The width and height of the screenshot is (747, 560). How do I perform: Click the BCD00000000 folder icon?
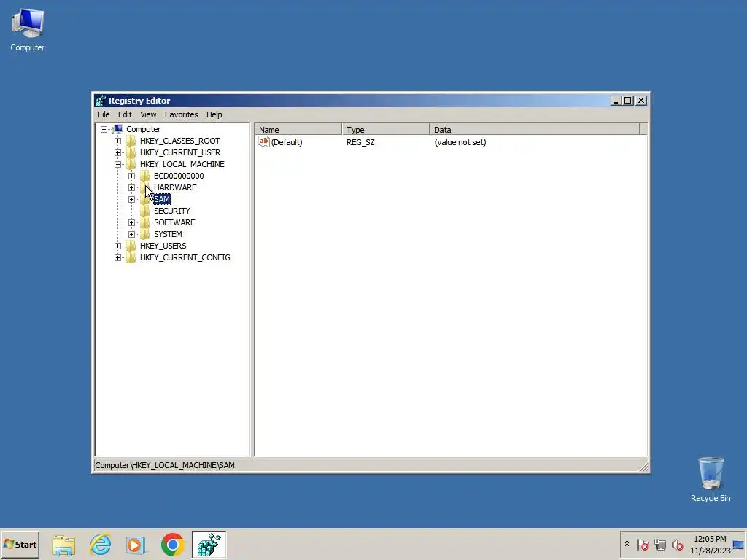pyautogui.click(x=145, y=176)
